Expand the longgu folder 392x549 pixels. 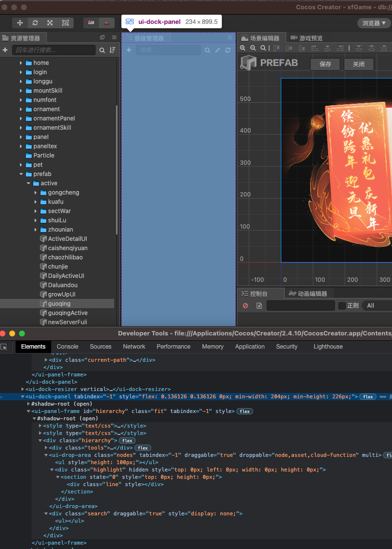tap(21, 81)
